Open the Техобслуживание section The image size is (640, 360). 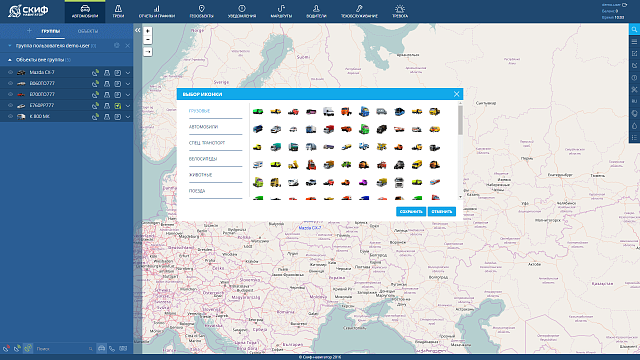click(359, 11)
